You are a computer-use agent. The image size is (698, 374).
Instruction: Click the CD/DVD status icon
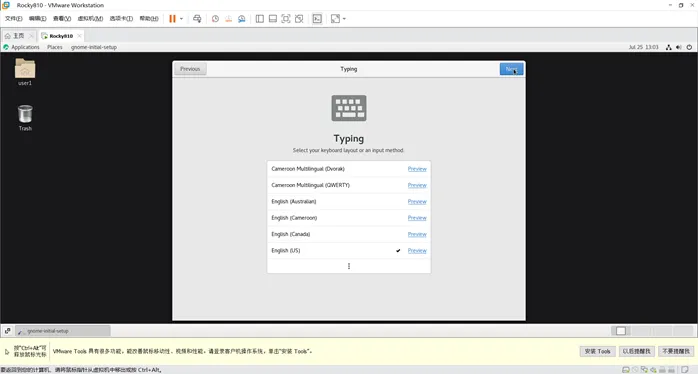point(635,370)
